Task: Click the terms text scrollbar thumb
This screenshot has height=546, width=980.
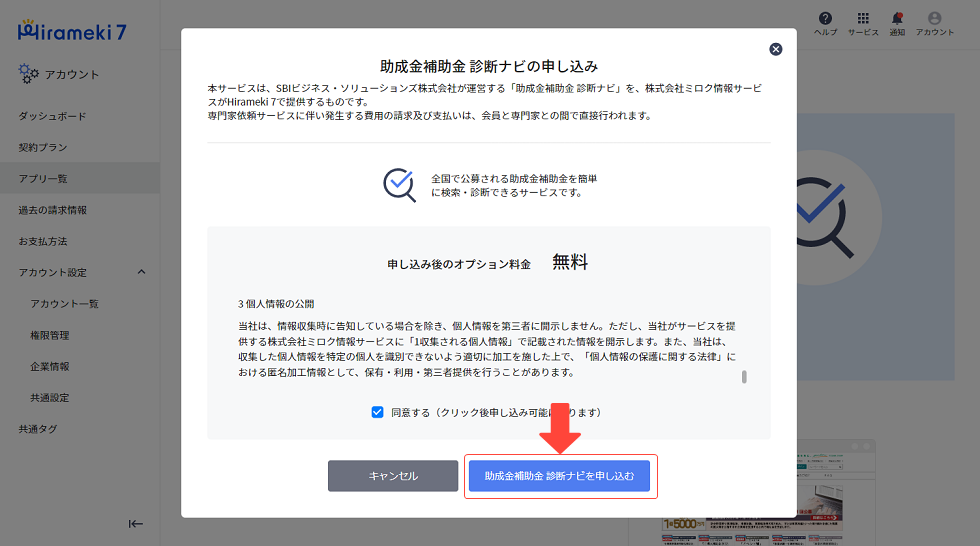Action: click(x=744, y=377)
